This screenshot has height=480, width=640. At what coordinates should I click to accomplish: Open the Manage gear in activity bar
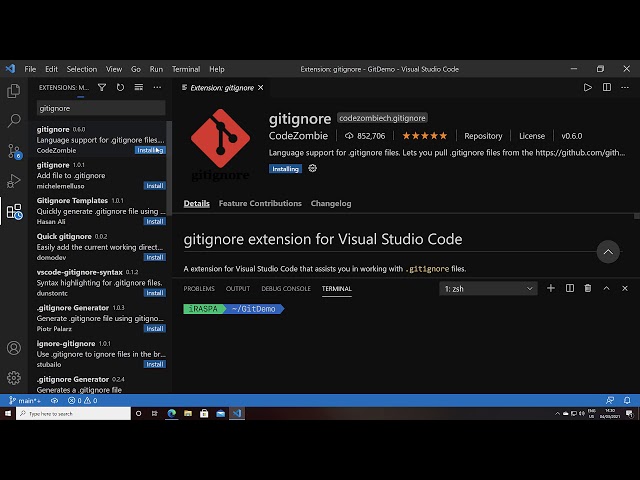point(13,378)
